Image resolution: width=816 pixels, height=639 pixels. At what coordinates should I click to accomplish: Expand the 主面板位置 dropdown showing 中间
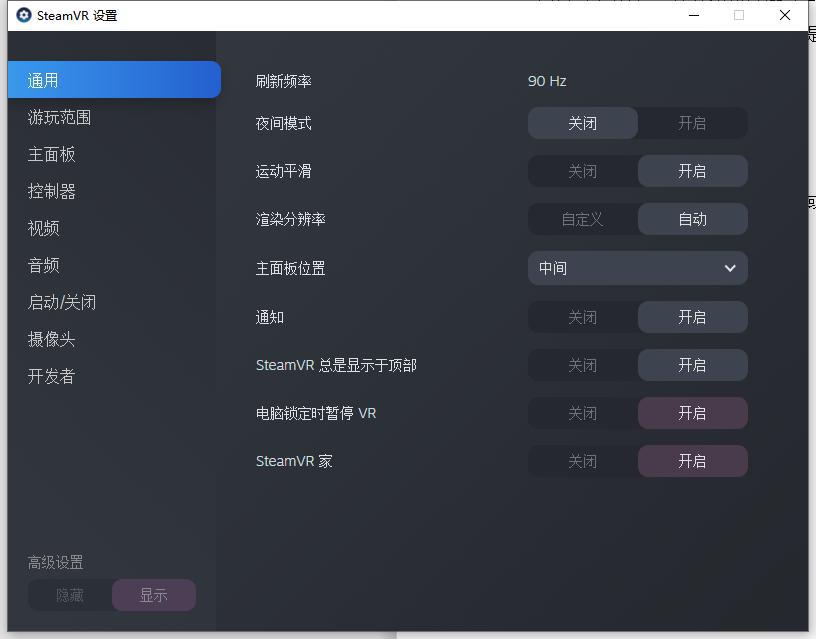[638, 268]
